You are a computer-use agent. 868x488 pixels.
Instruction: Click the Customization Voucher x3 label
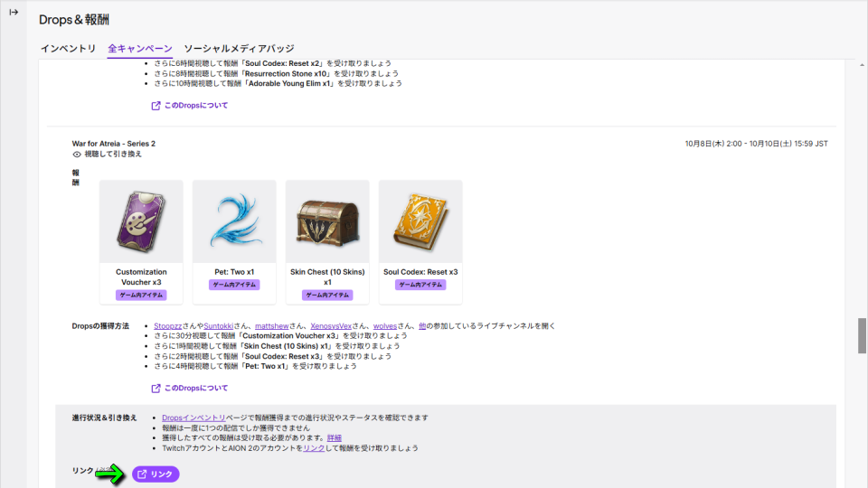[x=141, y=277]
